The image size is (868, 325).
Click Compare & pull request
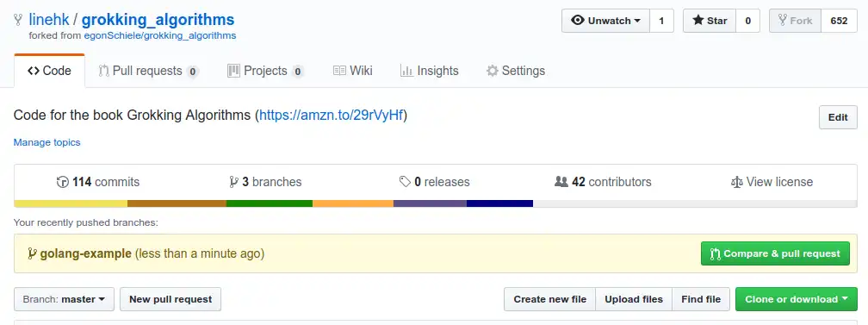[775, 253]
